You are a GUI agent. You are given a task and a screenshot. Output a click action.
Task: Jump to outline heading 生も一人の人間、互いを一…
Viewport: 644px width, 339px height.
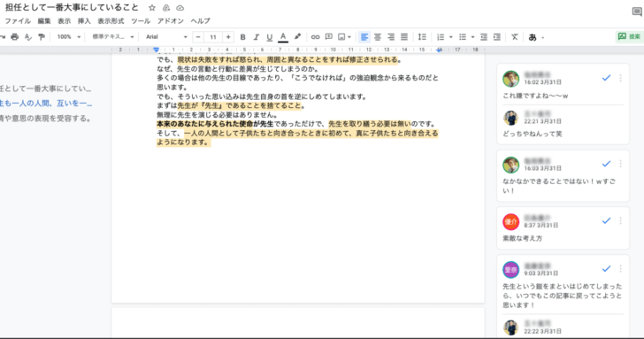click(x=46, y=104)
